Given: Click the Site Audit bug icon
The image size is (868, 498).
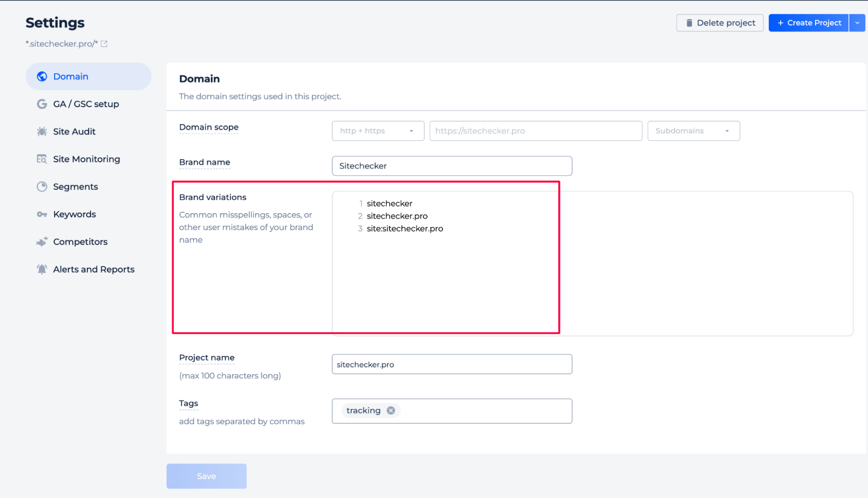Looking at the screenshot, I should pyautogui.click(x=42, y=132).
